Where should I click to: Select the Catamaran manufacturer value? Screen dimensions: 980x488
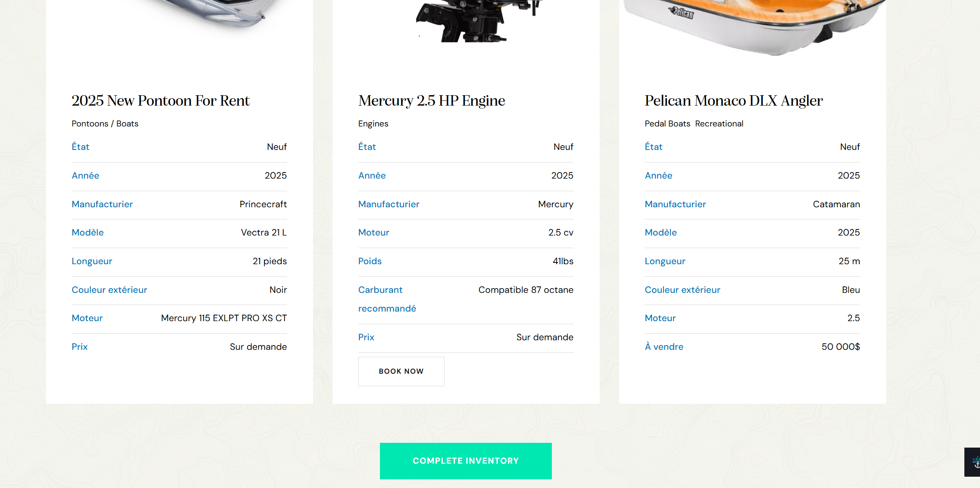click(x=836, y=204)
